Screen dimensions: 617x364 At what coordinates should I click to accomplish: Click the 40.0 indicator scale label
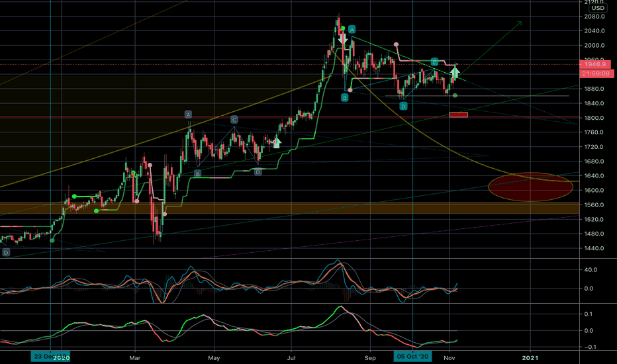point(591,270)
